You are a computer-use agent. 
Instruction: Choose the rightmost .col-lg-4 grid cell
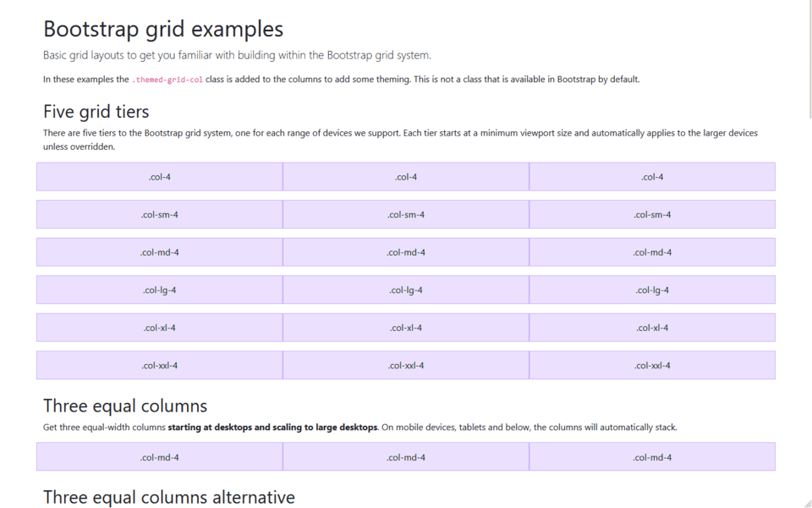[652, 290]
